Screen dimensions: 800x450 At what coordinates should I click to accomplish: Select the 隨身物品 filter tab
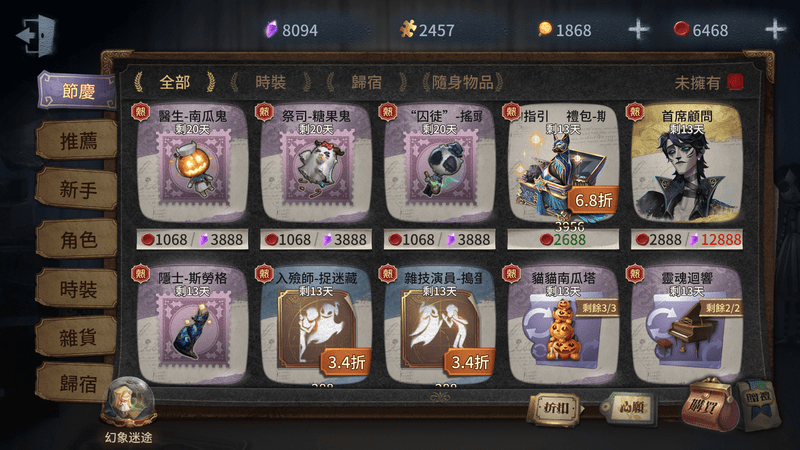click(462, 82)
